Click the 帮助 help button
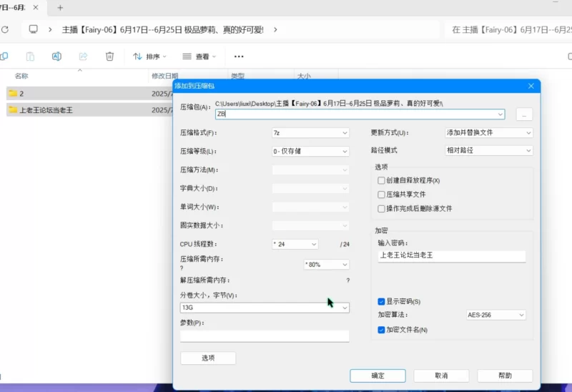 pyautogui.click(x=505, y=376)
